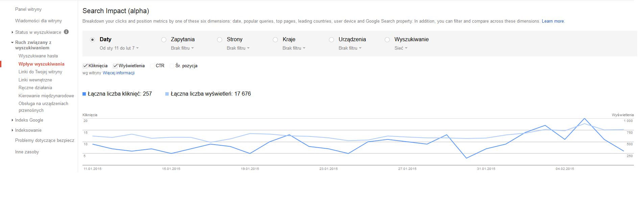Select the Strony radio button
The image size is (644, 201).
(x=219, y=40)
